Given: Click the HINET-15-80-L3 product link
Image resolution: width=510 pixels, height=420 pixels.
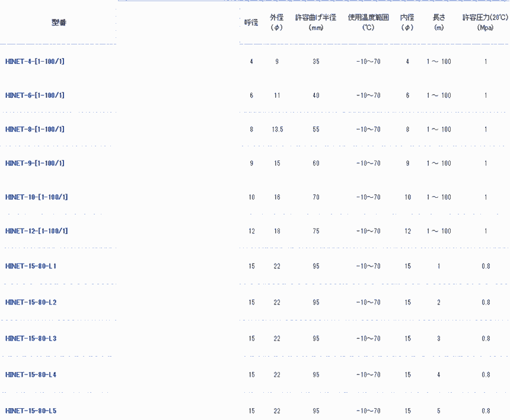Looking at the screenshot, I should pos(31,339).
